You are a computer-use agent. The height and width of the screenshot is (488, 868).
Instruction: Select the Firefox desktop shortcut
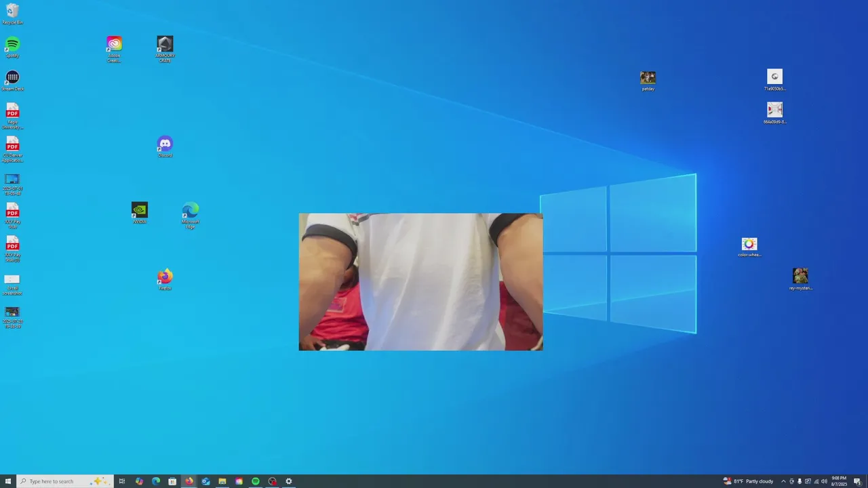click(165, 279)
